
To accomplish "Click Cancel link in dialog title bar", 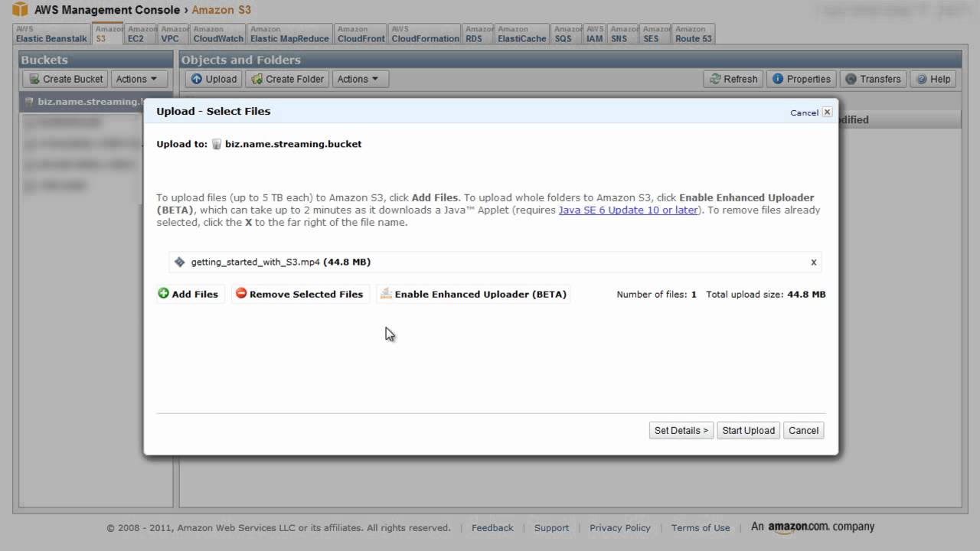I will pos(804,112).
